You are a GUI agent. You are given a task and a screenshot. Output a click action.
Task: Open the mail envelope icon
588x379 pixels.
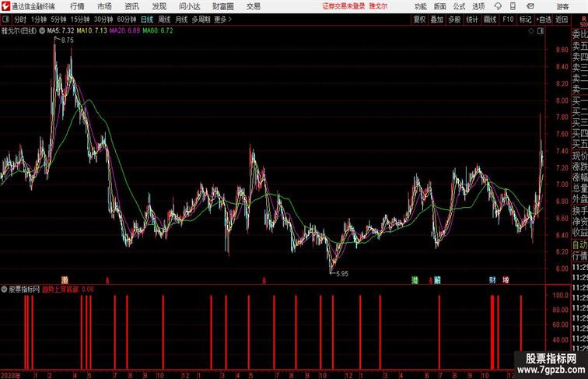tap(530, 6)
